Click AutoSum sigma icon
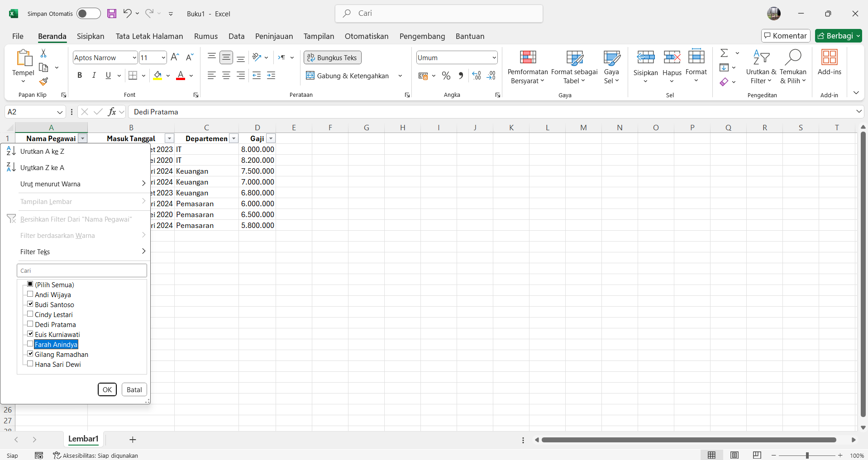Image resolution: width=868 pixels, height=460 pixels. pyautogui.click(x=724, y=53)
